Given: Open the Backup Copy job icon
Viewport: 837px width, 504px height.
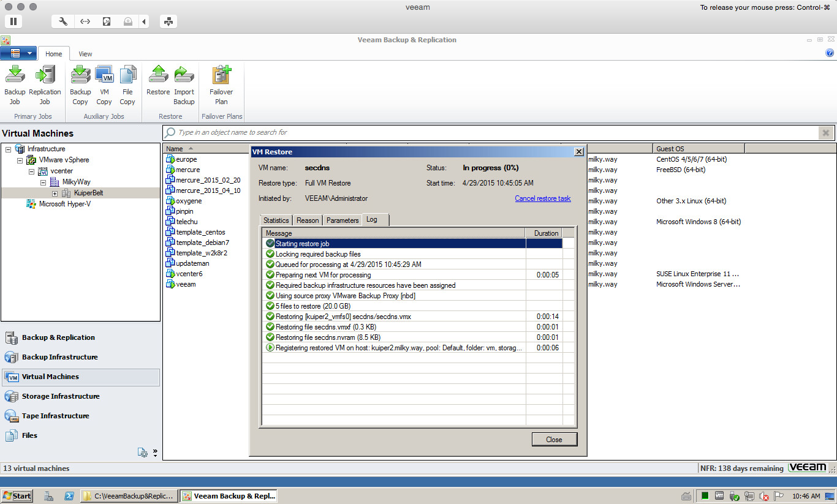Looking at the screenshot, I should (x=80, y=85).
